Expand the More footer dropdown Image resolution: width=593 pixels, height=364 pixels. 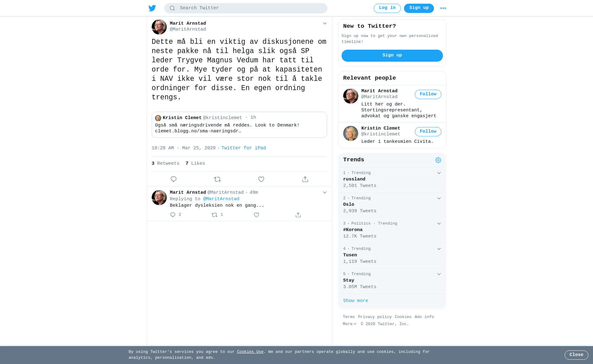tap(350, 324)
